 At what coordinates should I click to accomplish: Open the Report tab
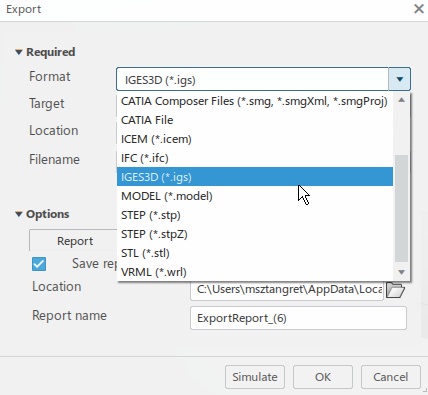click(x=75, y=241)
